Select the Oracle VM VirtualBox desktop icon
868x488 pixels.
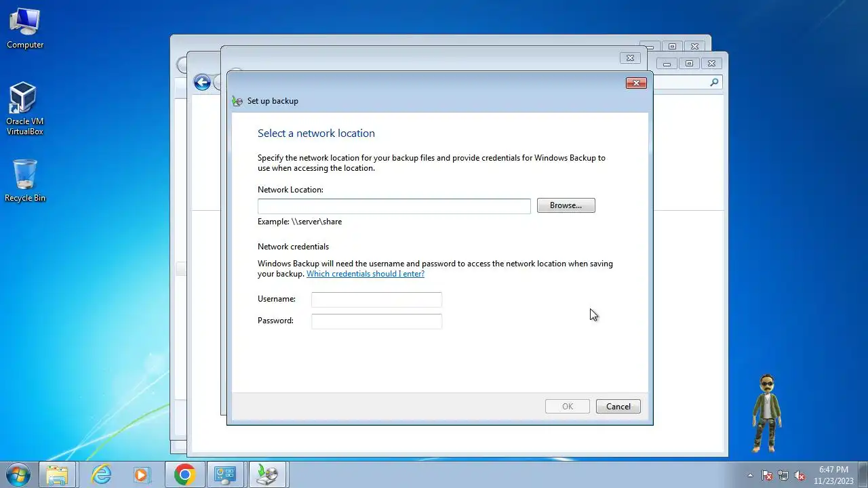(25, 109)
